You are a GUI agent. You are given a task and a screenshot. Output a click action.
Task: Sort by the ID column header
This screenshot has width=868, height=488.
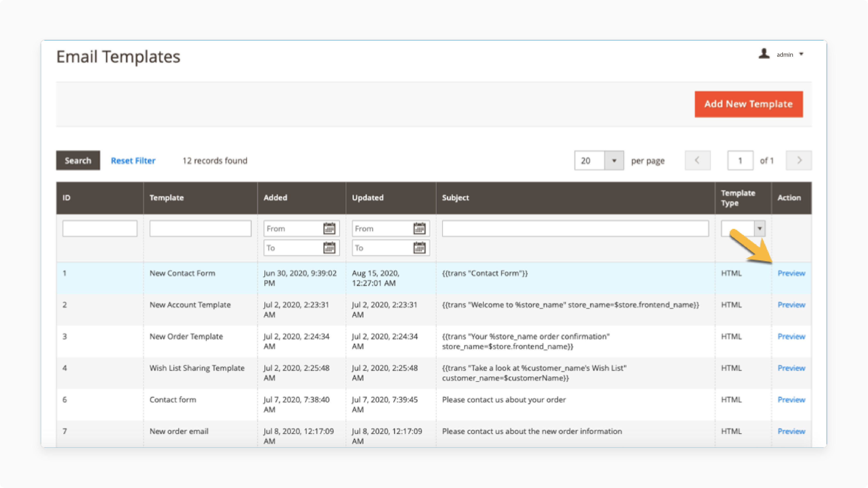100,198
